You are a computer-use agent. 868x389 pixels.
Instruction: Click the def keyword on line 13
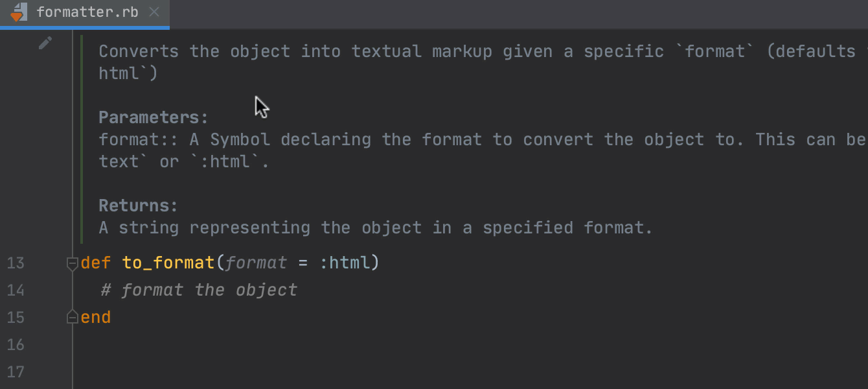tap(96, 263)
